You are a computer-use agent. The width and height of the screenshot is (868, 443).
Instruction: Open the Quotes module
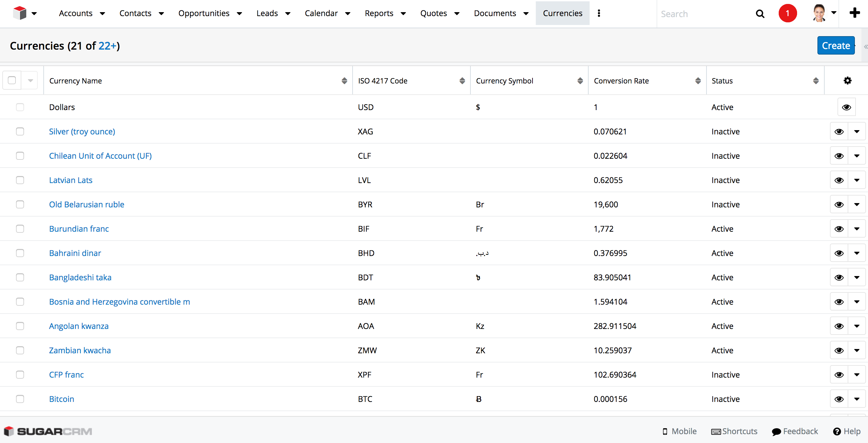tap(433, 13)
